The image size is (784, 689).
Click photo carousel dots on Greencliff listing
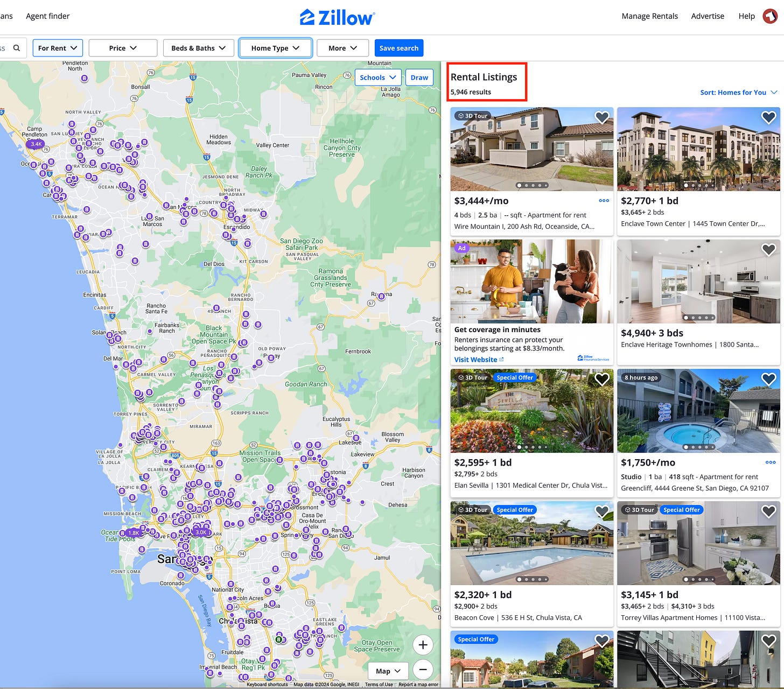tap(699, 447)
